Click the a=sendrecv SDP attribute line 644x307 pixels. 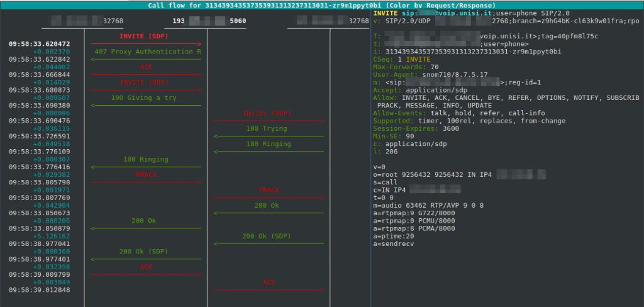tap(393, 243)
